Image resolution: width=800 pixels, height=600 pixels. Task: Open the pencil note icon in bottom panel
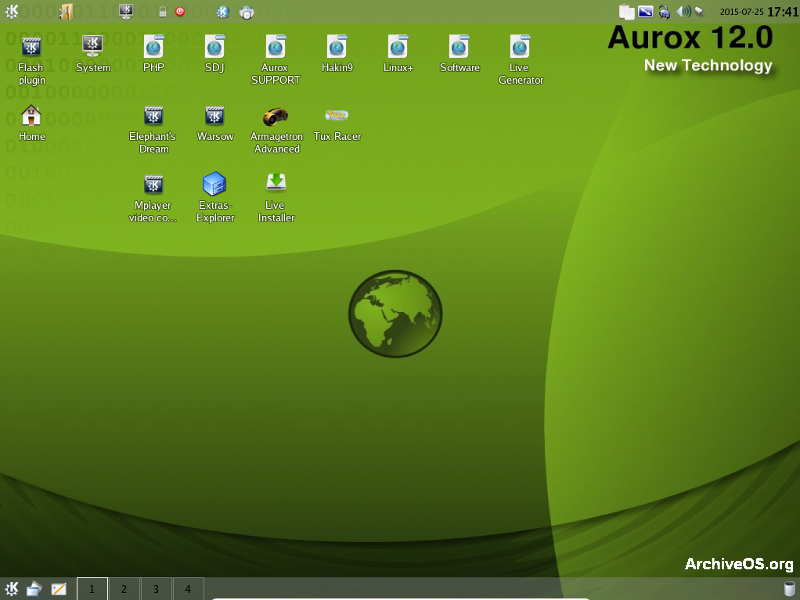[x=59, y=589]
